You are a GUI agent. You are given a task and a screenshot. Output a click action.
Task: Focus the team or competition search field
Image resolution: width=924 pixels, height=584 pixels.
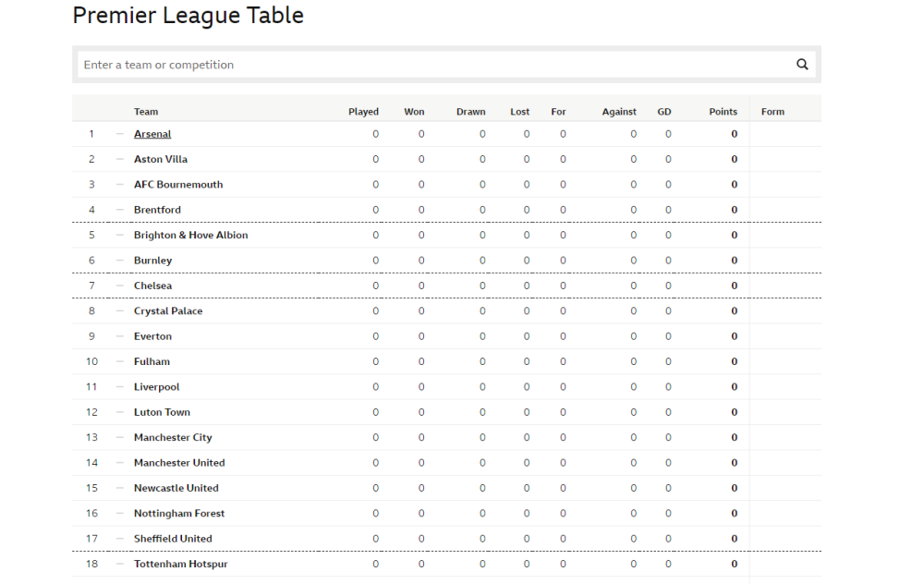pyautogui.click(x=436, y=65)
